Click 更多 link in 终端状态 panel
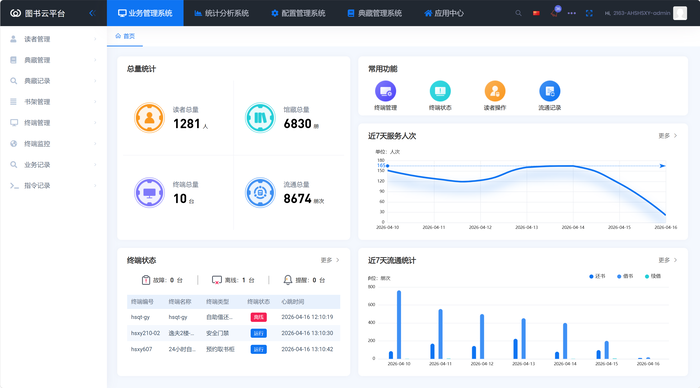Viewport: 700px width, 388px height. [x=330, y=260]
